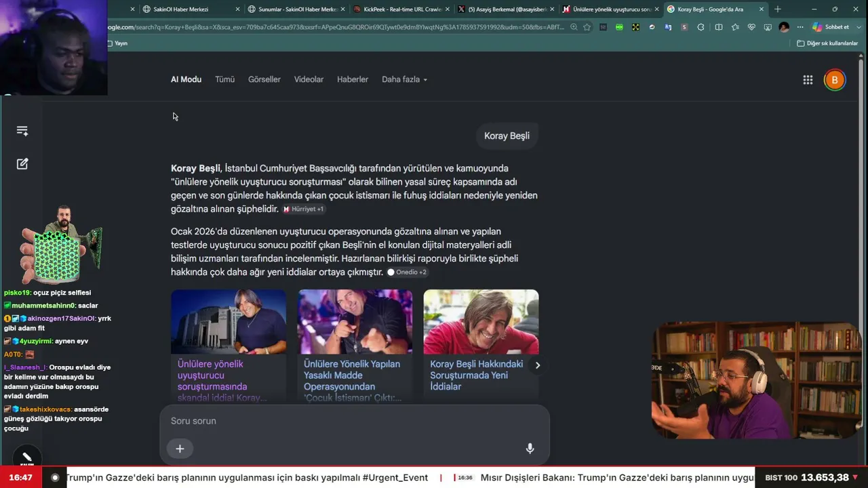Expand the Daha fazla dropdown
The height and width of the screenshot is (488, 868).
pyautogui.click(x=404, y=79)
